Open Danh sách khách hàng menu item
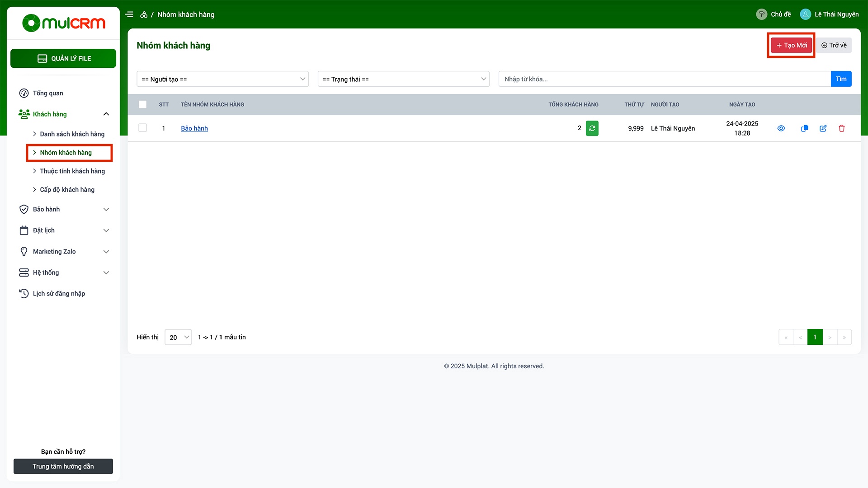 tap(72, 134)
